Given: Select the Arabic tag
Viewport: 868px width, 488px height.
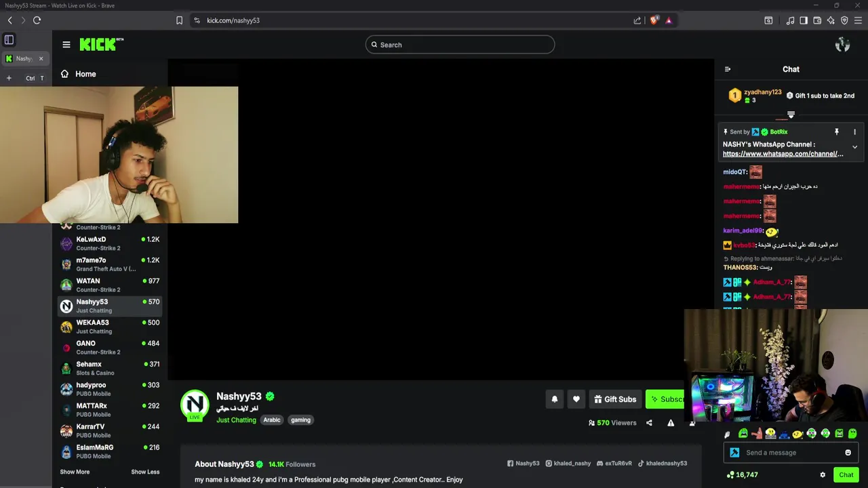Looking at the screenshot, I should 272,420.
